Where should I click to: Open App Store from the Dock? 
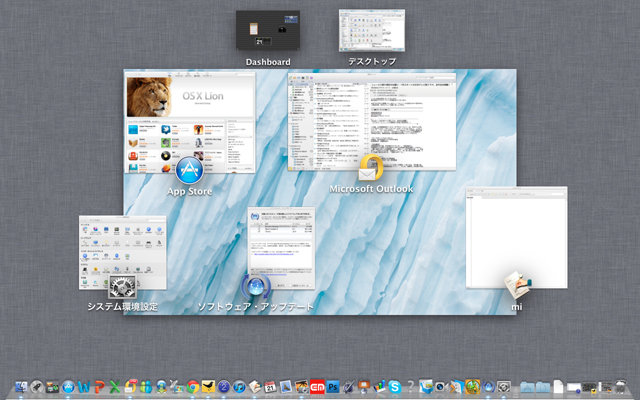[68, 387]
